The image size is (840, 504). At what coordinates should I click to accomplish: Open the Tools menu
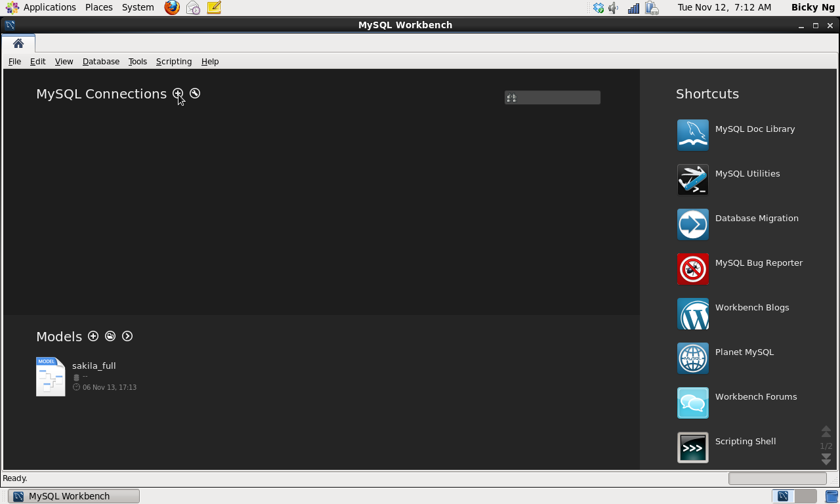tap(137, 61)
